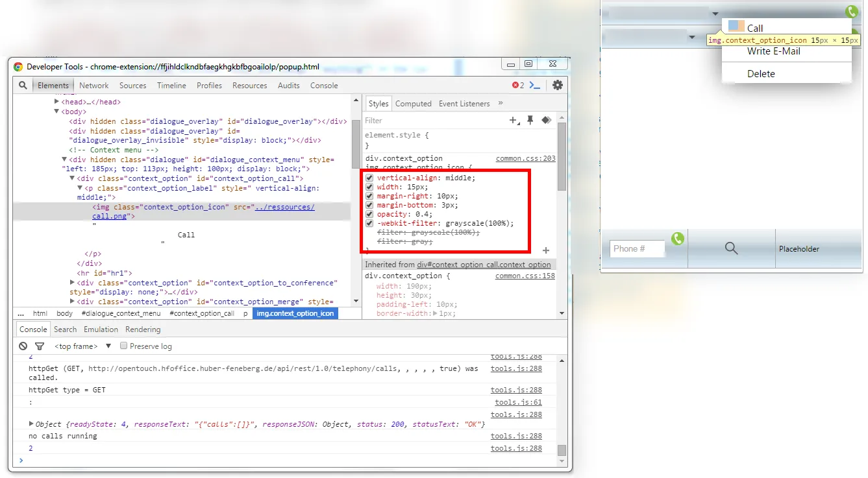Expand the head element node
868x478 pixels.
click(x=57, y=102)
